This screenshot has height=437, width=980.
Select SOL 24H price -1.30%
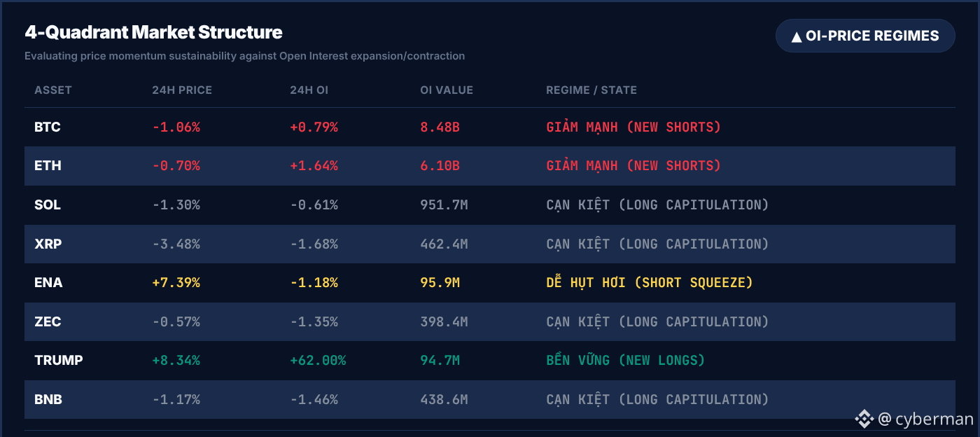pyautogui.click(x=176, y=205)
